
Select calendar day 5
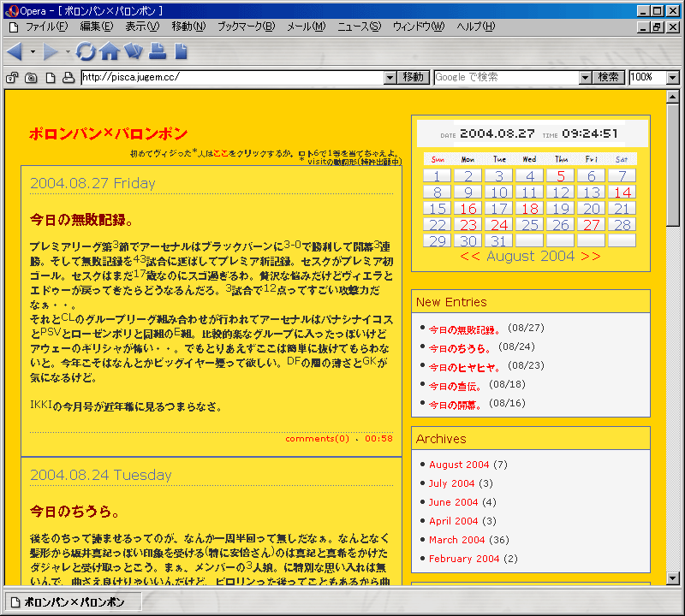pos(561,176)
